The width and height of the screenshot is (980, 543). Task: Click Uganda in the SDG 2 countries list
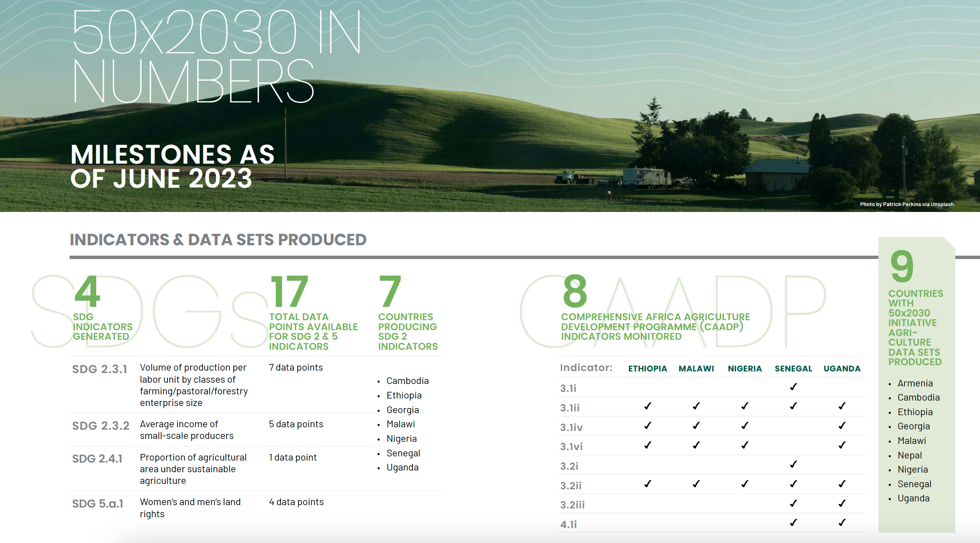pos(402,467)
